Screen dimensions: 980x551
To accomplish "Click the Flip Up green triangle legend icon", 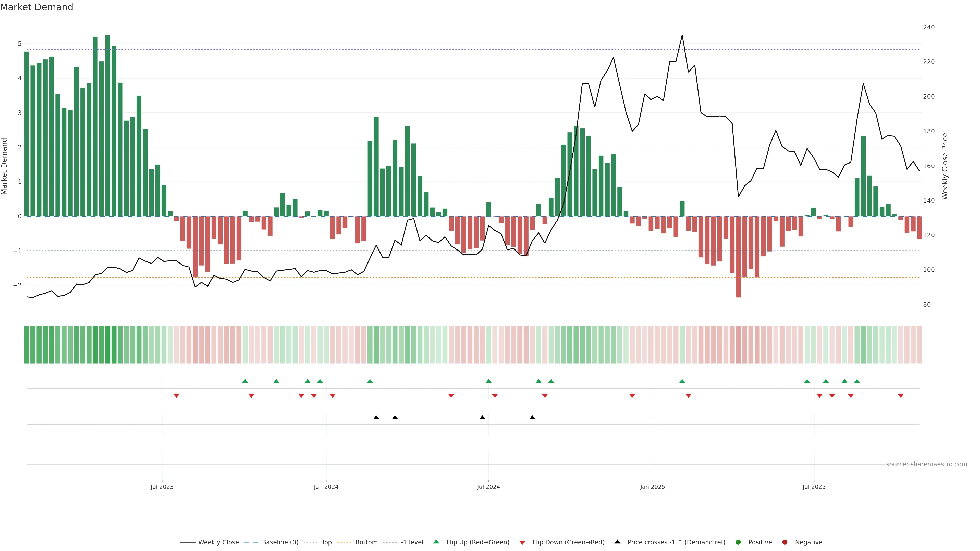I will click(436, 542).
